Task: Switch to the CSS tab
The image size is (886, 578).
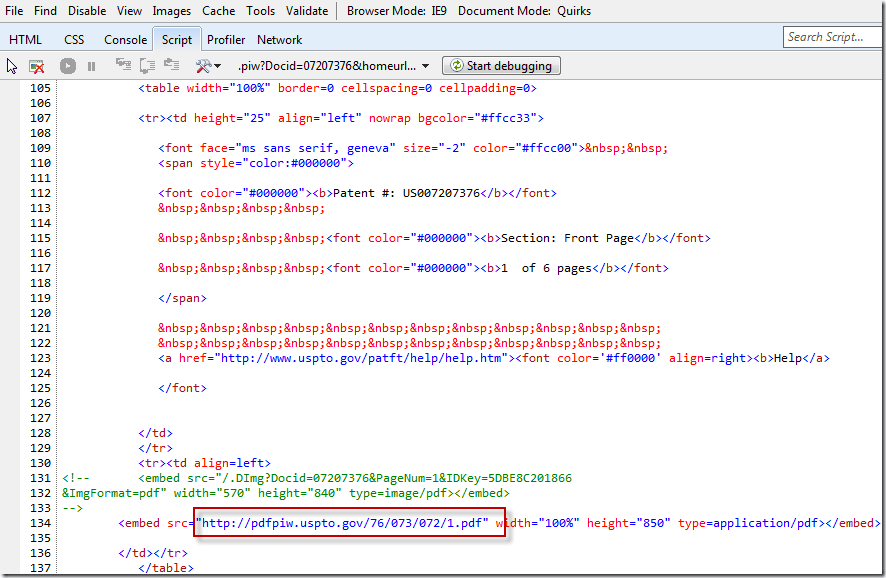Action: coord(74,40)
